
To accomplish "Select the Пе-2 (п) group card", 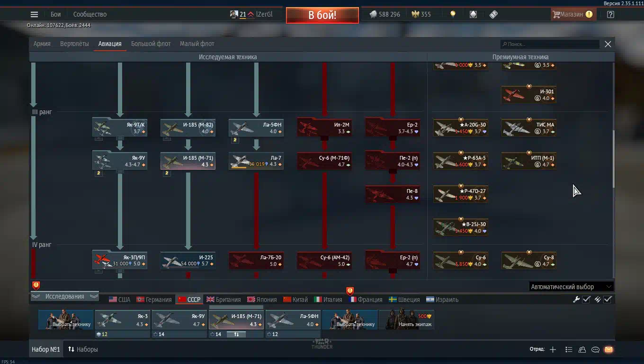I will tap(393, 161).
